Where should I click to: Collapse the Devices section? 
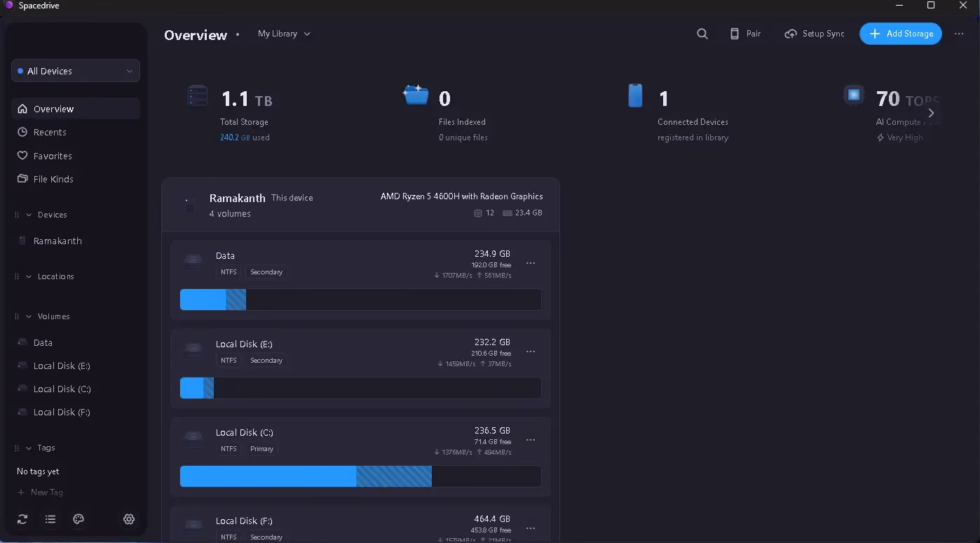29,215
